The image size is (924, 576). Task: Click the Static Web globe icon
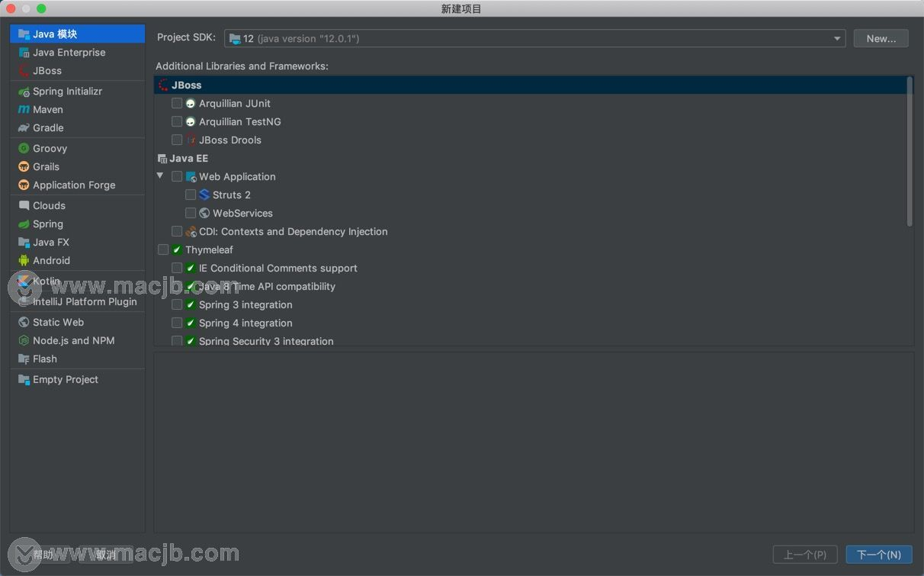pyautogui.click(x=24, y=322)
